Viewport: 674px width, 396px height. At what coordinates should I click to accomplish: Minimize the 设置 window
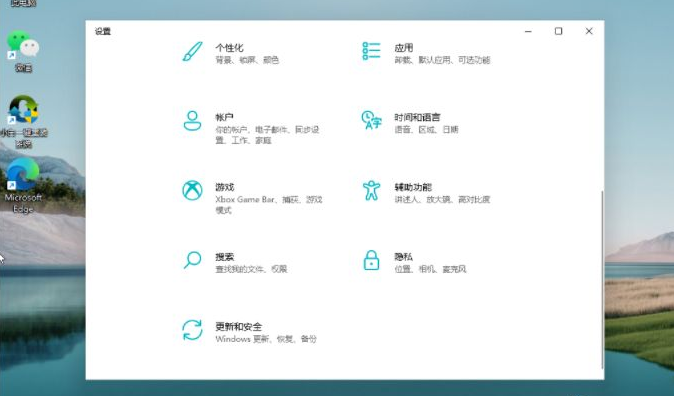528,31
